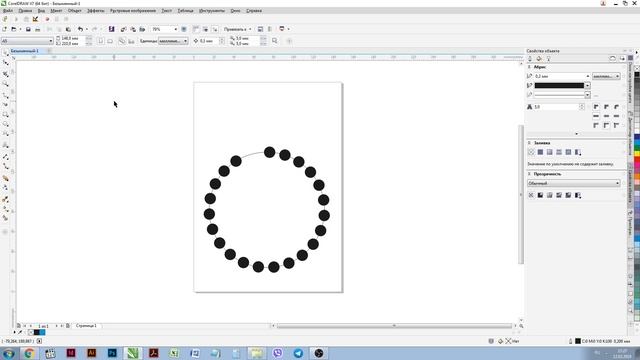Switch to the Безымянный-1 document tab

[24, 51]
